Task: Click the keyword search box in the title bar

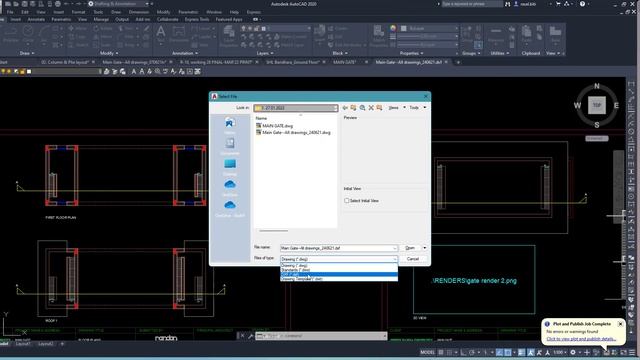Action: tap(472, 4)
